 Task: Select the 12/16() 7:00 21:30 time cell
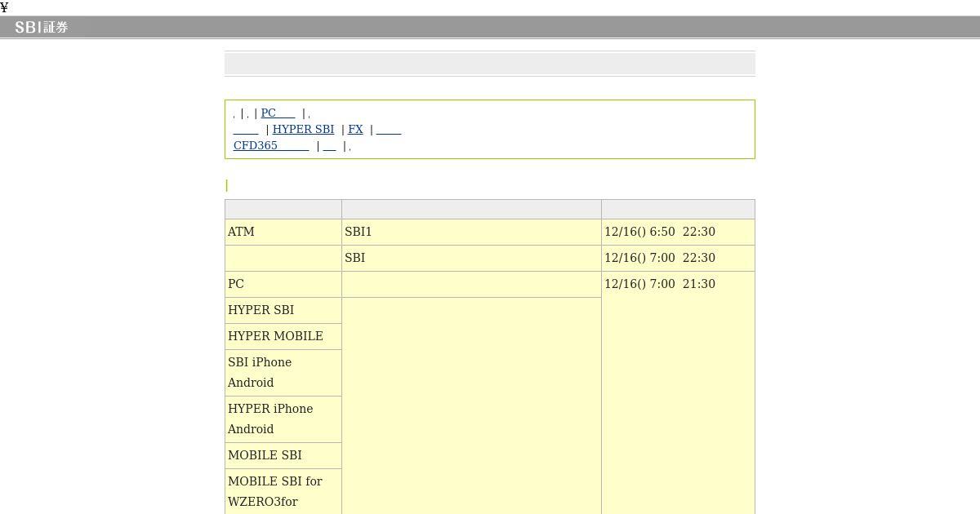pyautogui.click(x=678, y=392)
